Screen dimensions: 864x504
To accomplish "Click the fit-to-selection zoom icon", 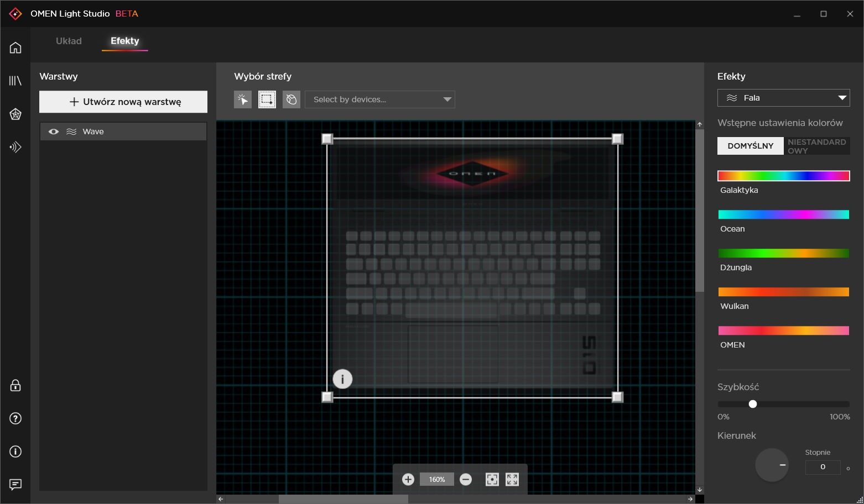I will [x=492, y=480].
